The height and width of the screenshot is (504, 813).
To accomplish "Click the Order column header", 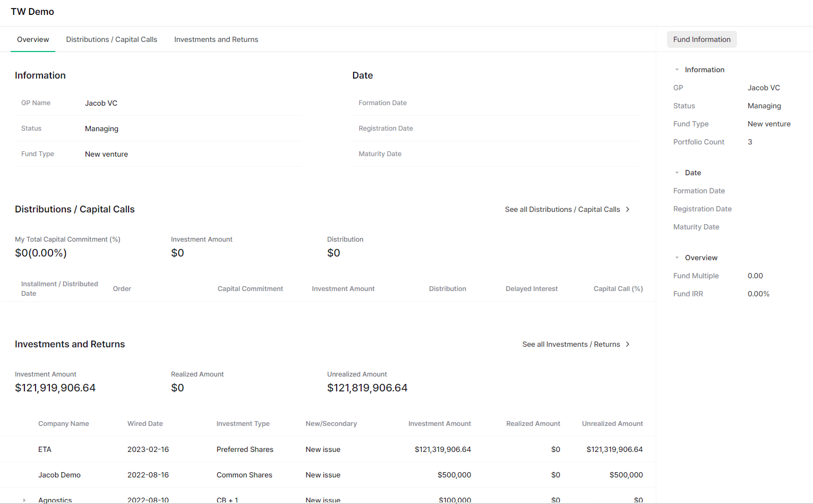I will pos(122,289).
